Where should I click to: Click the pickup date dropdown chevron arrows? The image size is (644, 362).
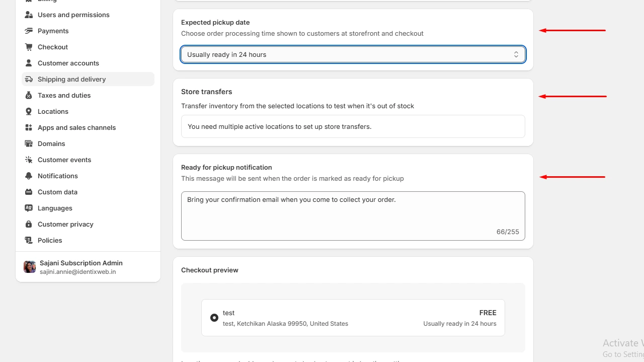pyautogui.click(x=516, y=54)
